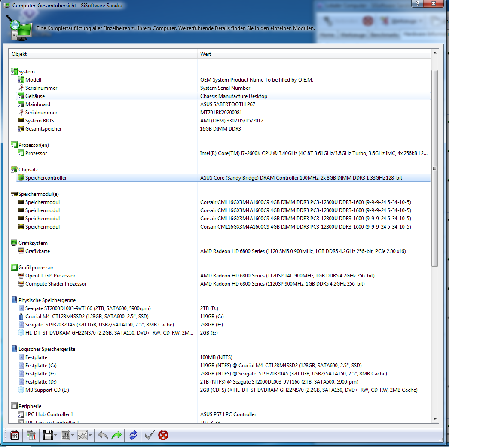Select the System group icon

point(14,72)
